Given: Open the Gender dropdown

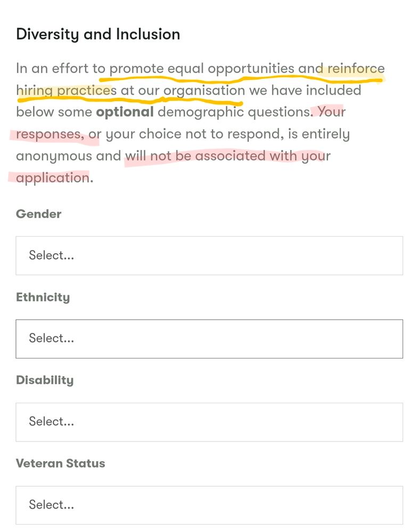Looking at the screenshot, I should 209,255.
